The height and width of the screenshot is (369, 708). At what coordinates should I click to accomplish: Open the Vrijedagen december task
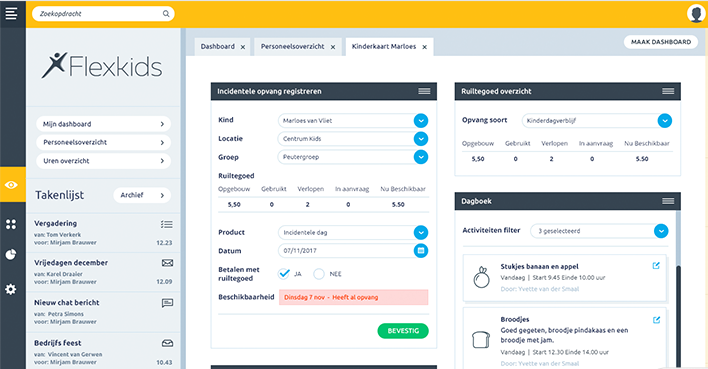tap(103, 272)
